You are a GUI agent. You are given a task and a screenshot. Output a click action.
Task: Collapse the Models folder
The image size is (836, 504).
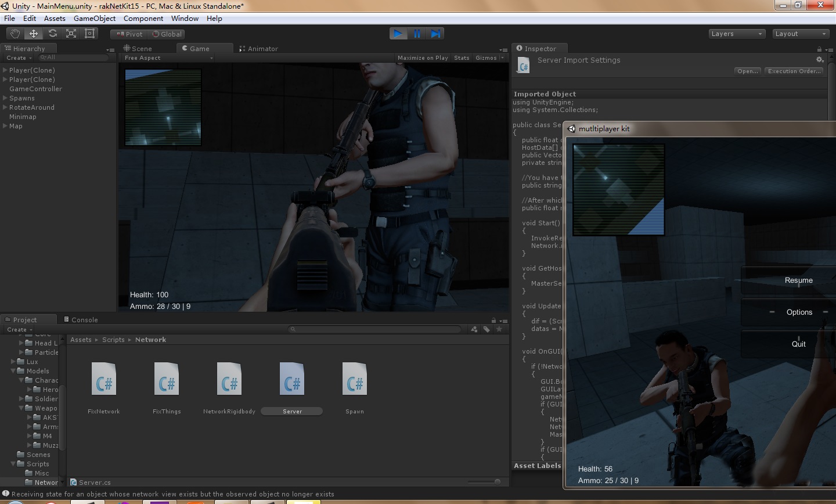click(13, 371)
